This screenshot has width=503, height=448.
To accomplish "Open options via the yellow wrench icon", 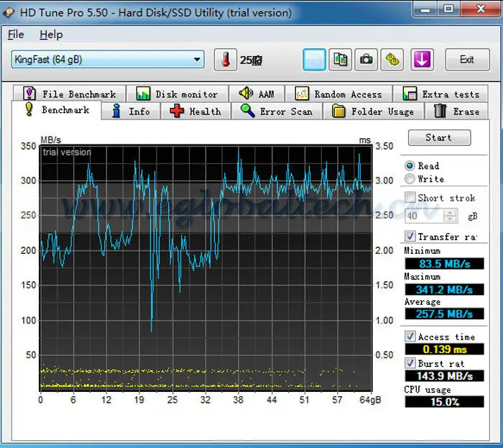I will [x=392, y=60].
